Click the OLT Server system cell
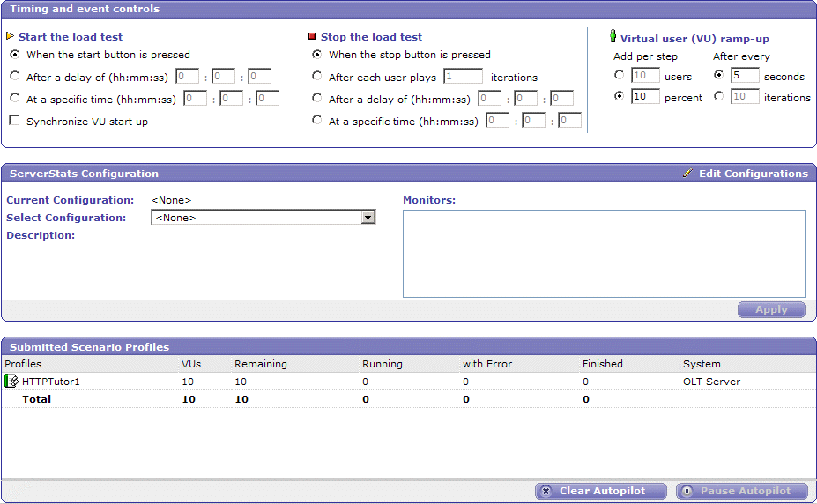Screen dimensions: 817x504 coord(712,382)
